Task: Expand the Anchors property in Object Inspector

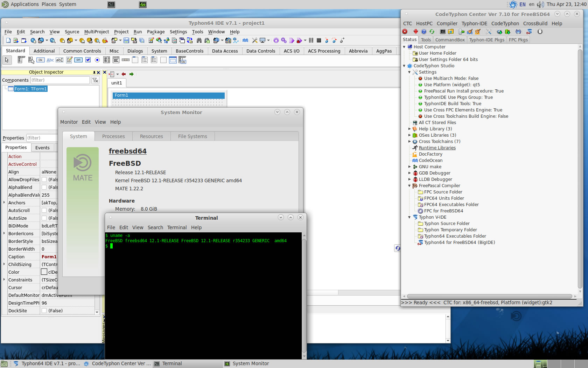Action: point(4,203)
